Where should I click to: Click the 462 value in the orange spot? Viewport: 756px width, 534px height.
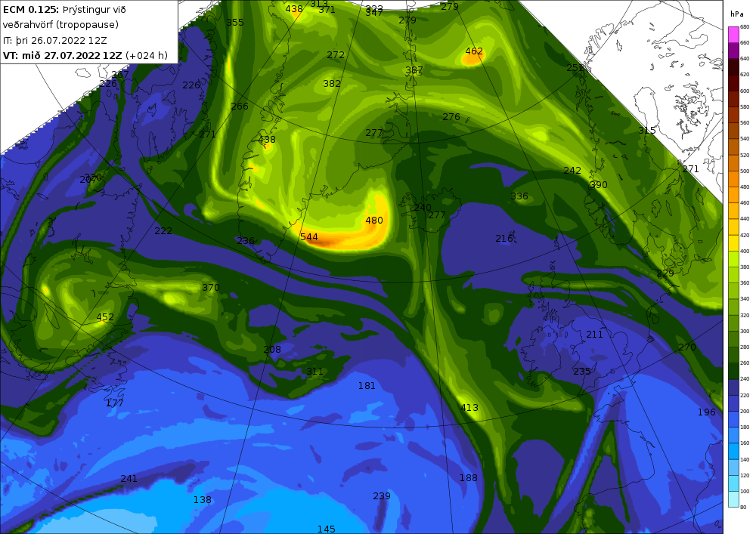[474, 51]
